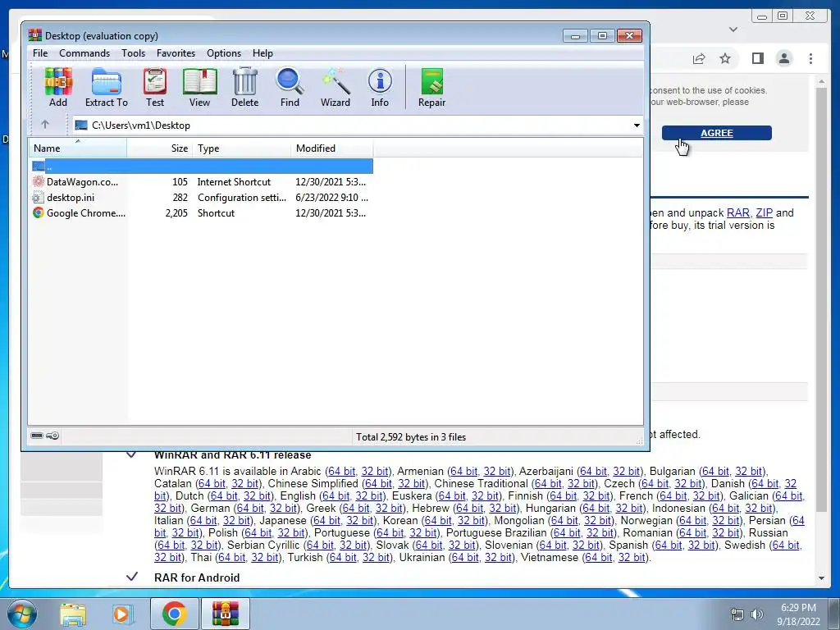840x630 pixels.
Task: Launch the Wizard wand tool
Action: (x=336, y=88)
